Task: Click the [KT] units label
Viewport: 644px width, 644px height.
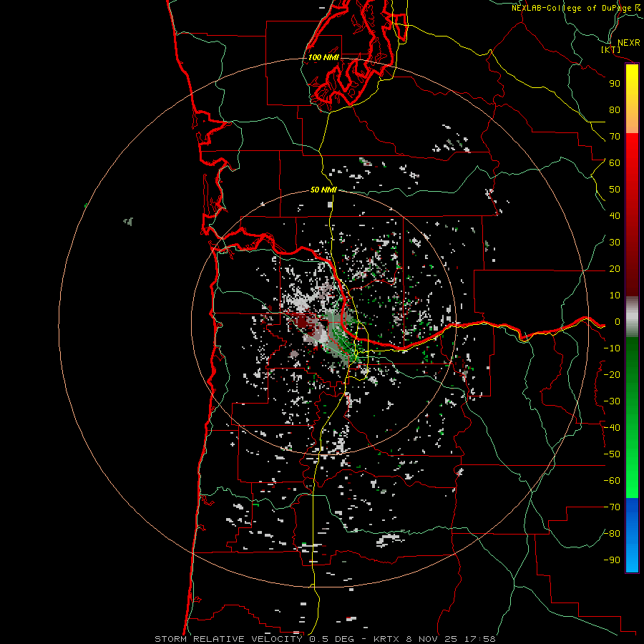Action: point(611,49)
